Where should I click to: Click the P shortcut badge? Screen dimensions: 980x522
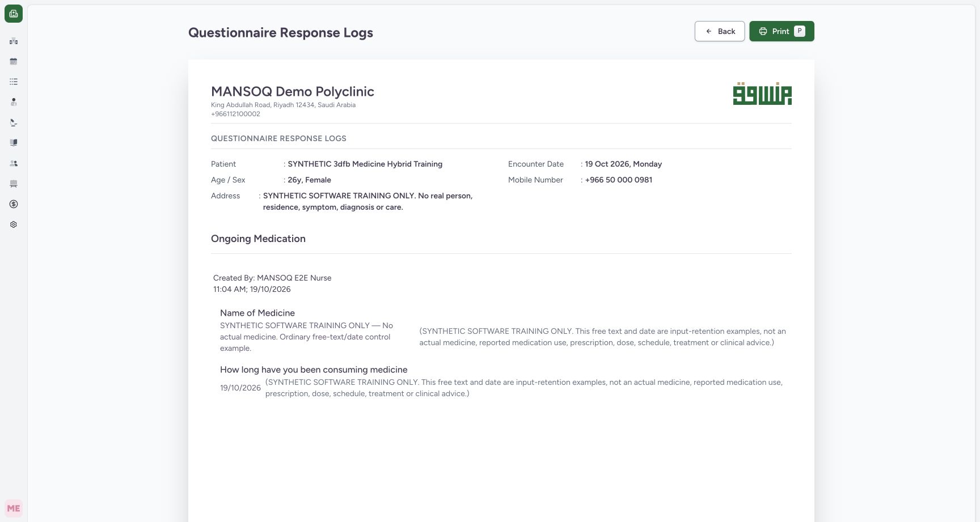coord(800,31)
